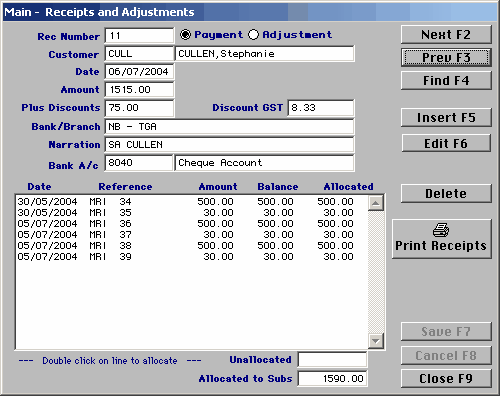The width and height of the screenshot is (500, 396).
Task: Click the empty Unallocated field
Action: 332,360
